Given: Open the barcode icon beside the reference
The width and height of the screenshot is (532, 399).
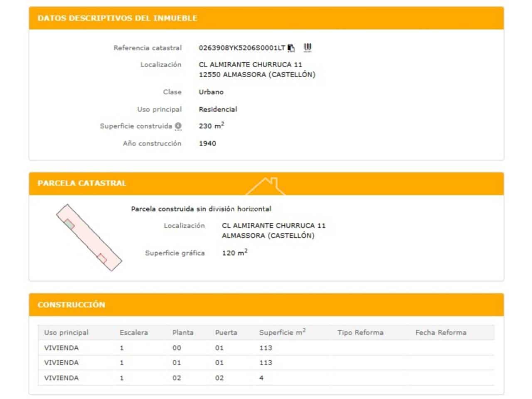Looking at the screenshot, I should tap(308, 47).
